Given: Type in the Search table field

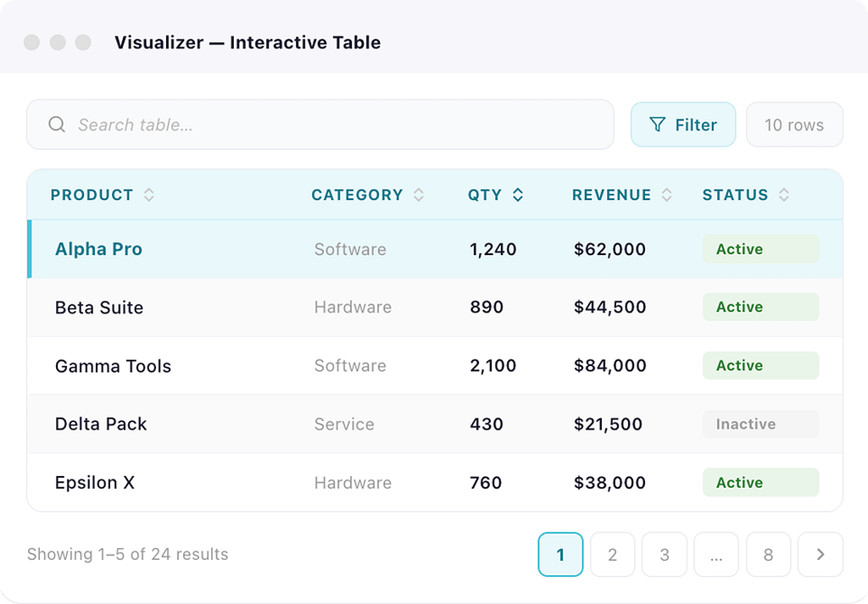Looking at the screenshot, I should click(x=339, y=125).
